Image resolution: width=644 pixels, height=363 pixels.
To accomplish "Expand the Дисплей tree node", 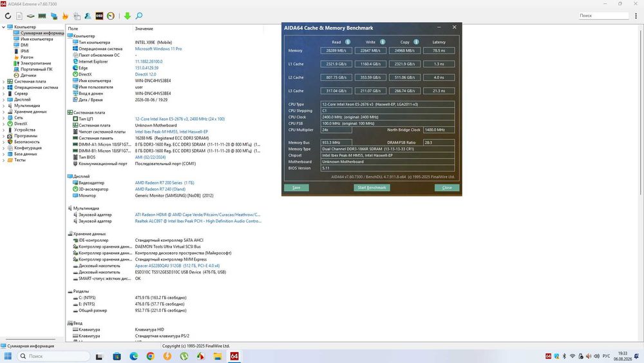I will pyautogui.click(x=4, y=99).
